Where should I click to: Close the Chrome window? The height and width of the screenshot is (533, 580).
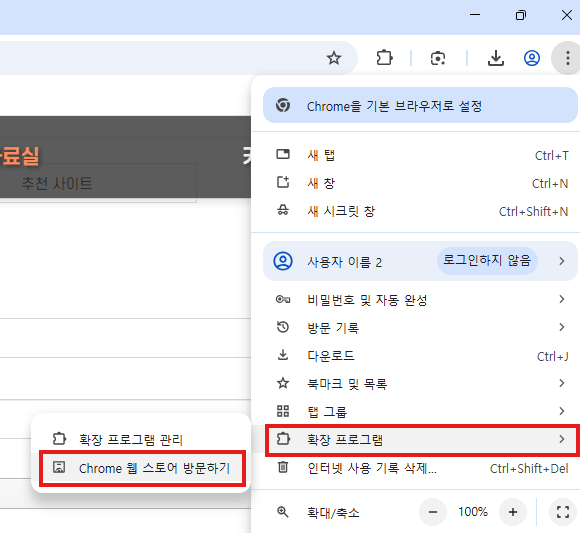(567, 15)
